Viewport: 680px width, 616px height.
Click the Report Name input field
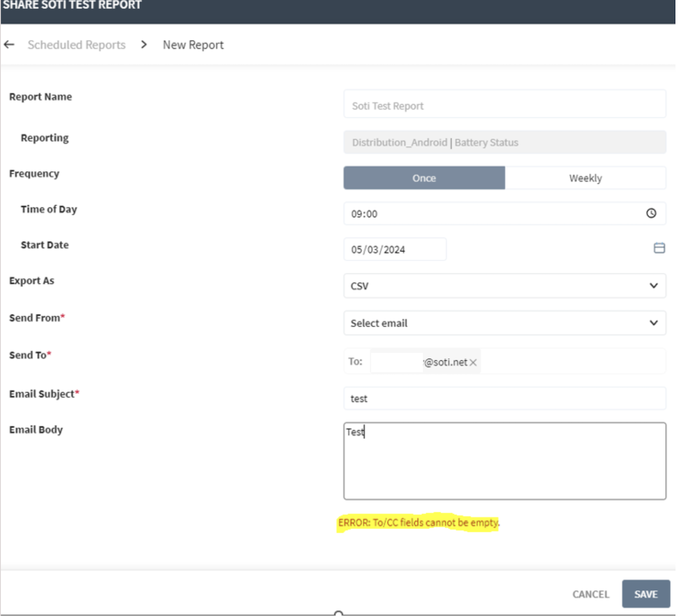[x=504, y=106]
